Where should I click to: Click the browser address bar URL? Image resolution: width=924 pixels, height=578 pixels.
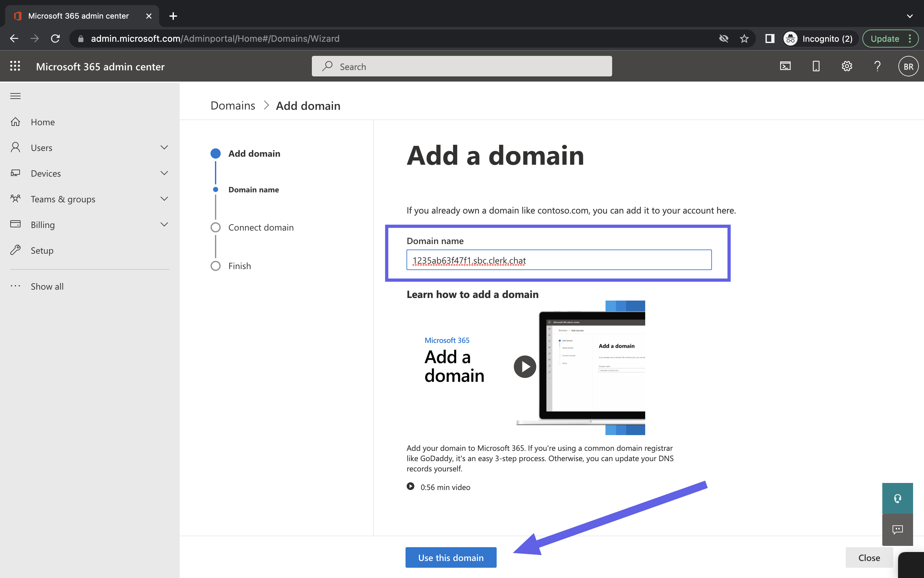215,39
